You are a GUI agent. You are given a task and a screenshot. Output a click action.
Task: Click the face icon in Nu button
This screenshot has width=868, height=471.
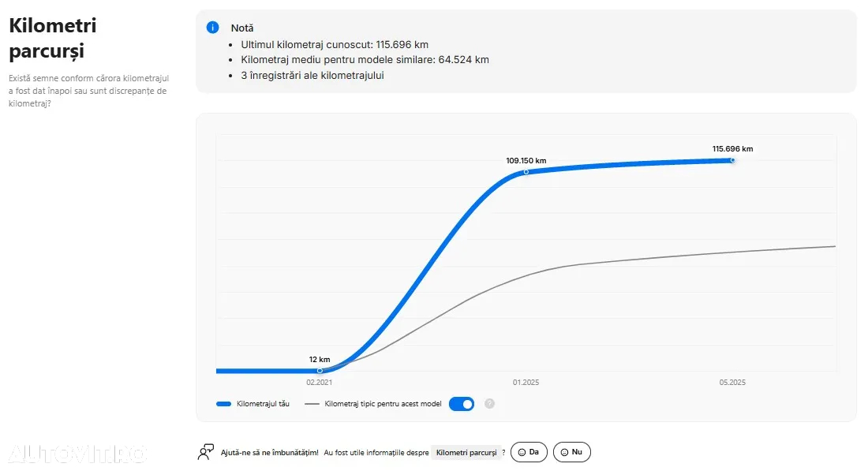tap(564, 452)
